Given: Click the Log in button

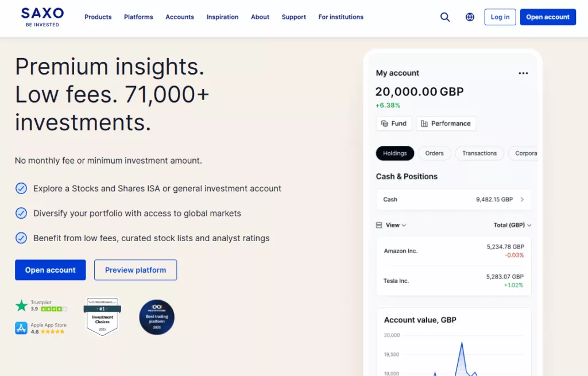Looking at the screenshot, I should tap(500, 17).
